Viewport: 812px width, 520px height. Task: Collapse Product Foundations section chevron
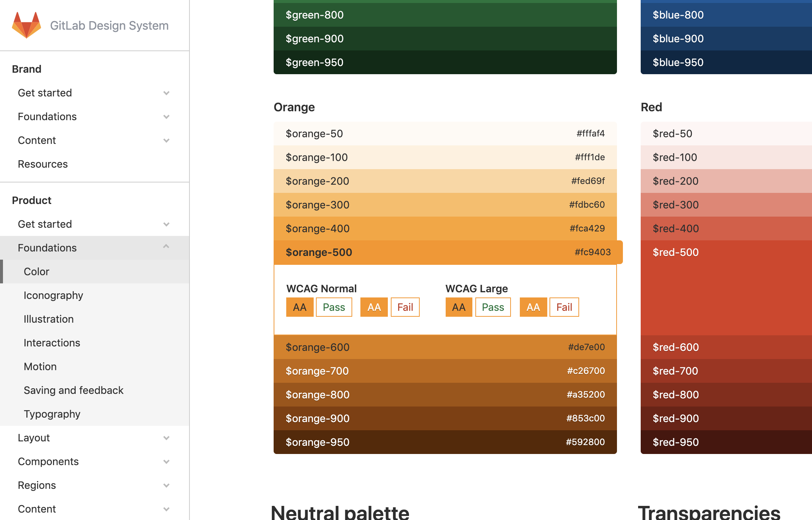click(166, 247)
